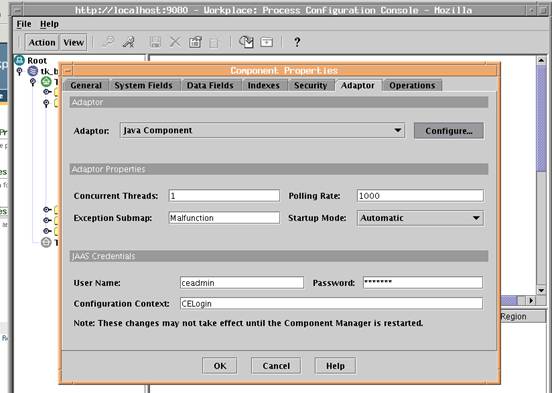
Task: Click the Cancel button
Action: (x=276, y=366)
